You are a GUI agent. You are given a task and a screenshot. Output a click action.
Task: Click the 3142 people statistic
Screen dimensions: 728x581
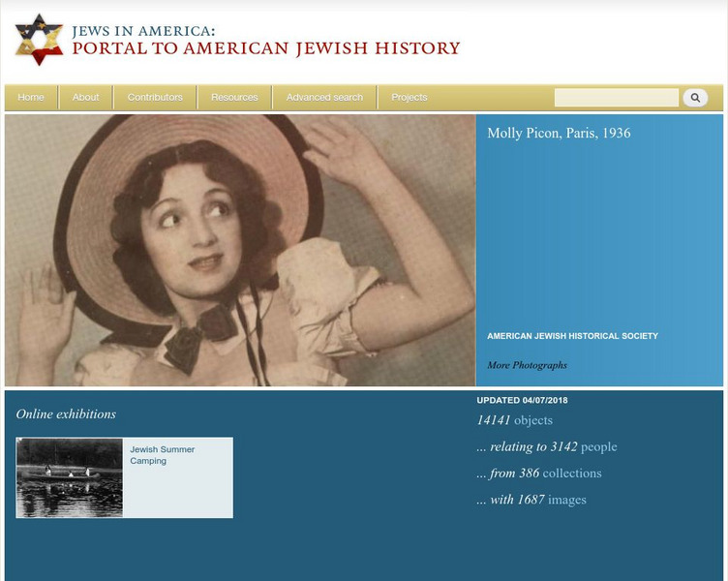(546, 446)
